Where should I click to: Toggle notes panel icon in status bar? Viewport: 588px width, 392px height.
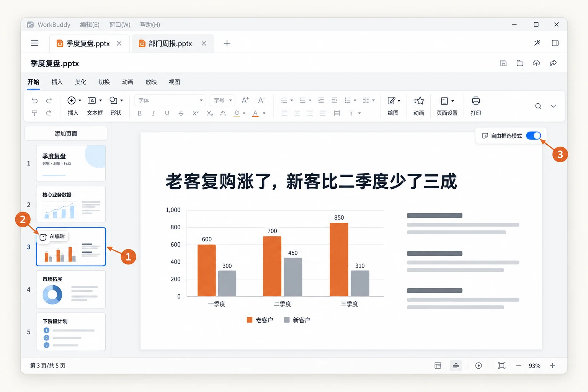pos(456,366)
